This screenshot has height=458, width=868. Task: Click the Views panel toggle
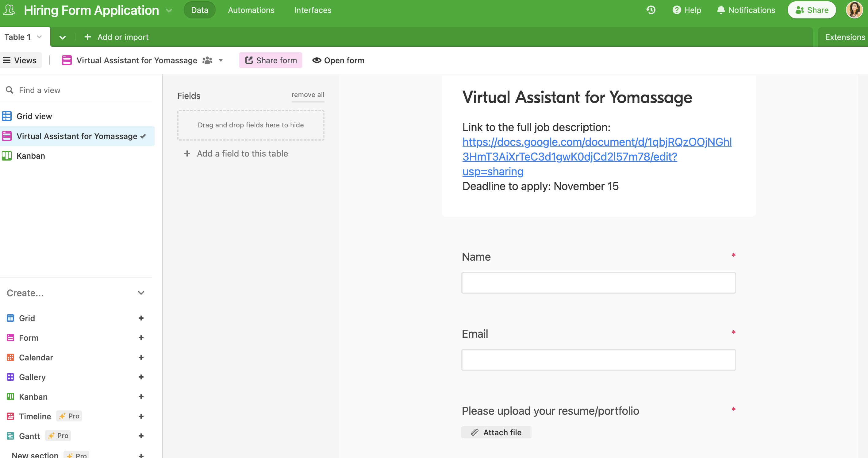point(20,60)
